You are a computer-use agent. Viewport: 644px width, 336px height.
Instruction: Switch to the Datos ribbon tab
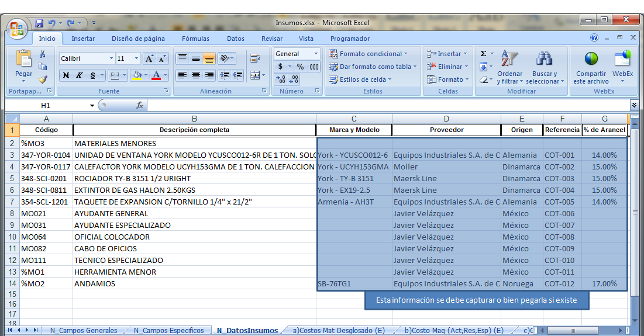tap(236, 39)
